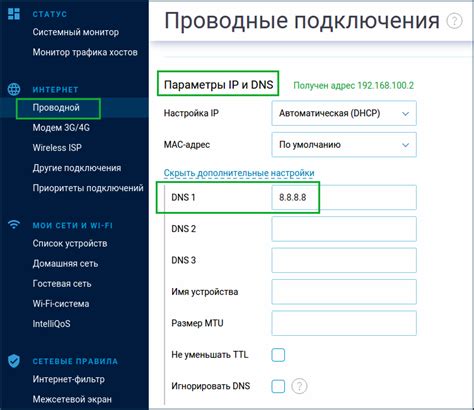Open Гостевая сеть settings
474x410 pixels.
point(62,284)
